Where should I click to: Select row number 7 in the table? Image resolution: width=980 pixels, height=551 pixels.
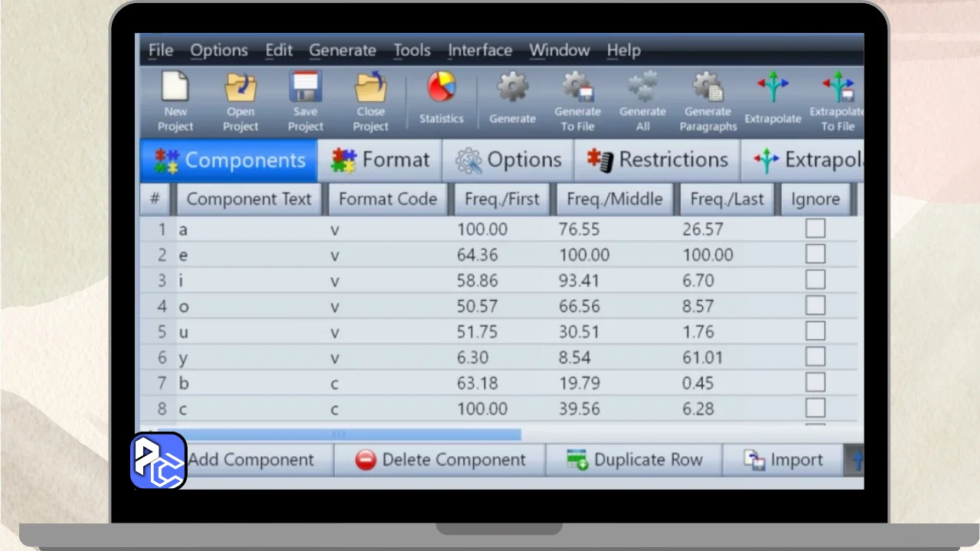tap(162, 383)
